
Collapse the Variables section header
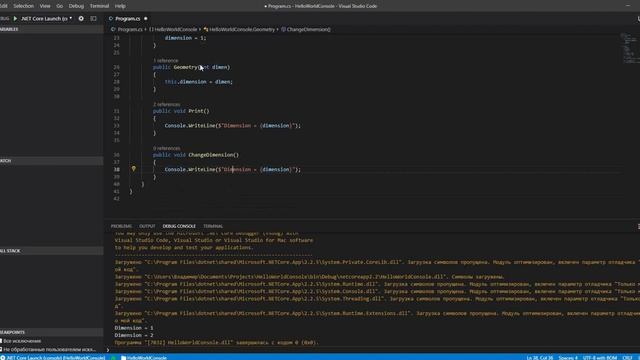51,29
